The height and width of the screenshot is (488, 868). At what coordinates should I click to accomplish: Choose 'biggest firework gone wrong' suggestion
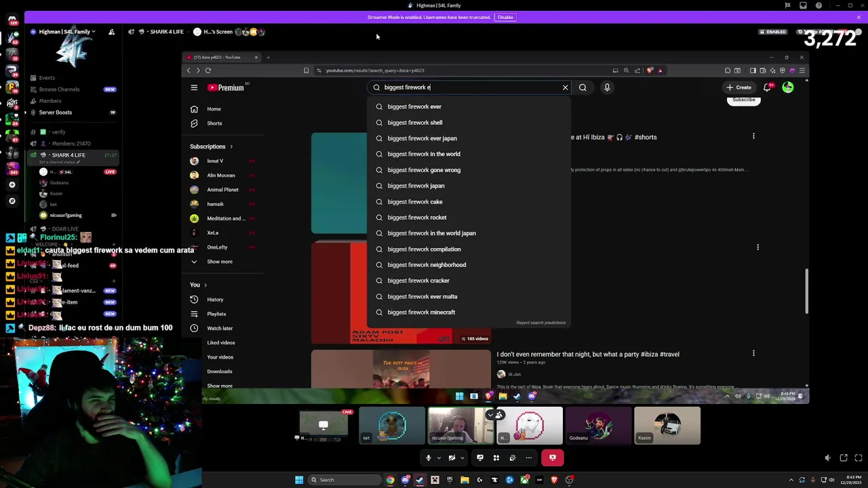coord(469,170)
